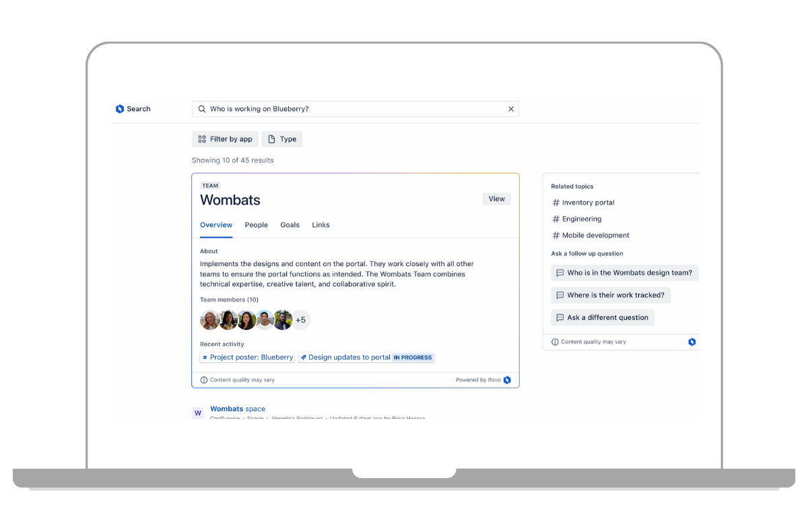This screenshot has width=808, height=532.
Task: Open Design updates to portal item
Action: pos(367,358)
